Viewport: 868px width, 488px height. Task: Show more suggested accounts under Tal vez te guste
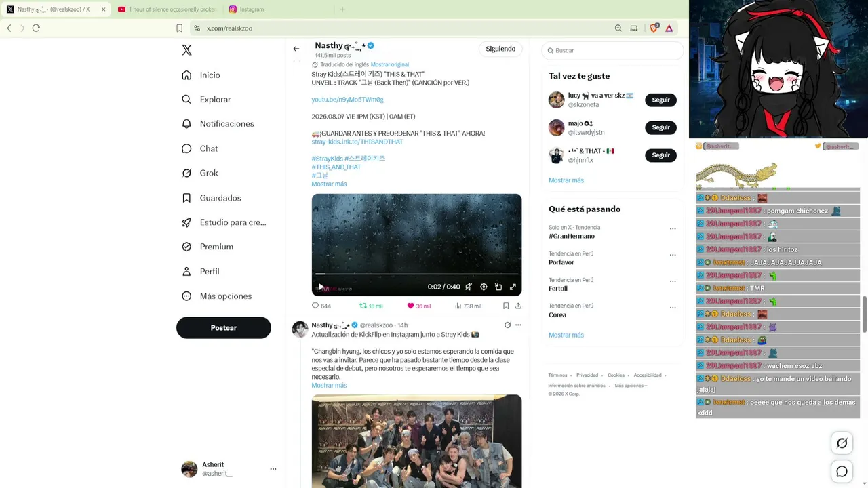[566, 180]
